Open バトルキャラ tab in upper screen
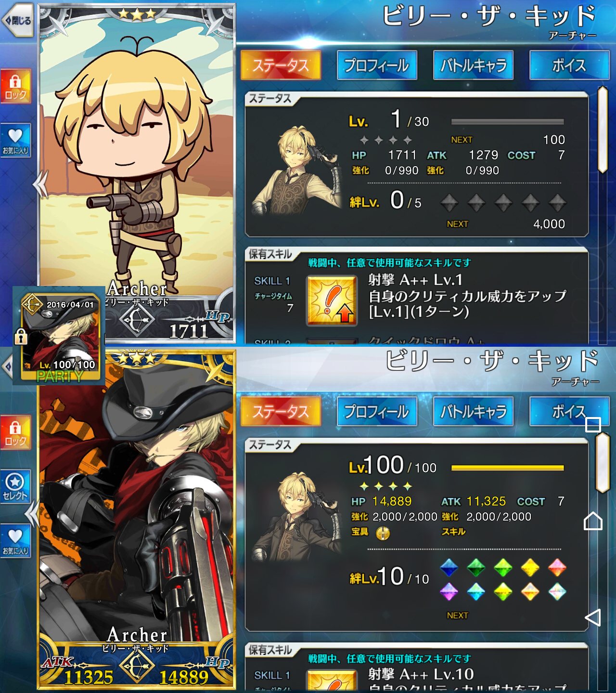 473,65
